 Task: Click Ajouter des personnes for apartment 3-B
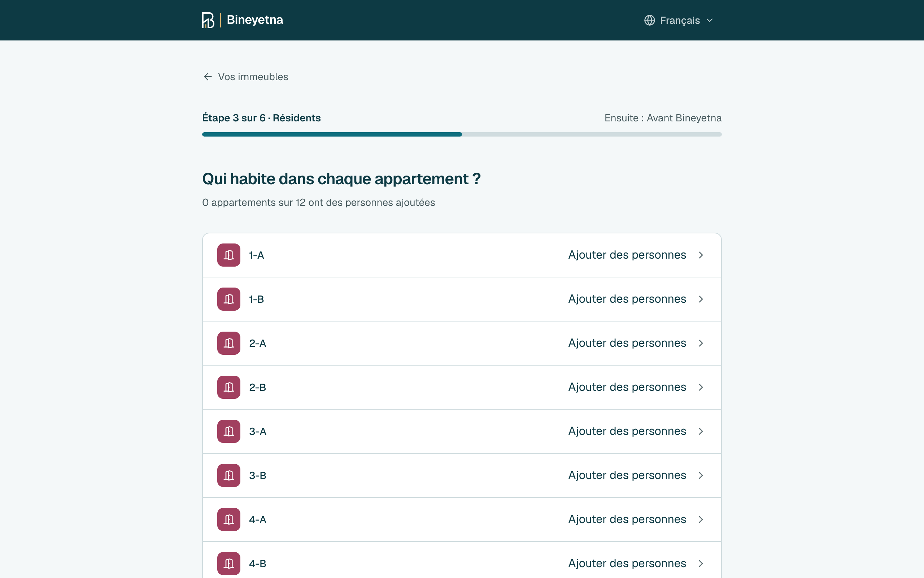(x=627, y=475)
